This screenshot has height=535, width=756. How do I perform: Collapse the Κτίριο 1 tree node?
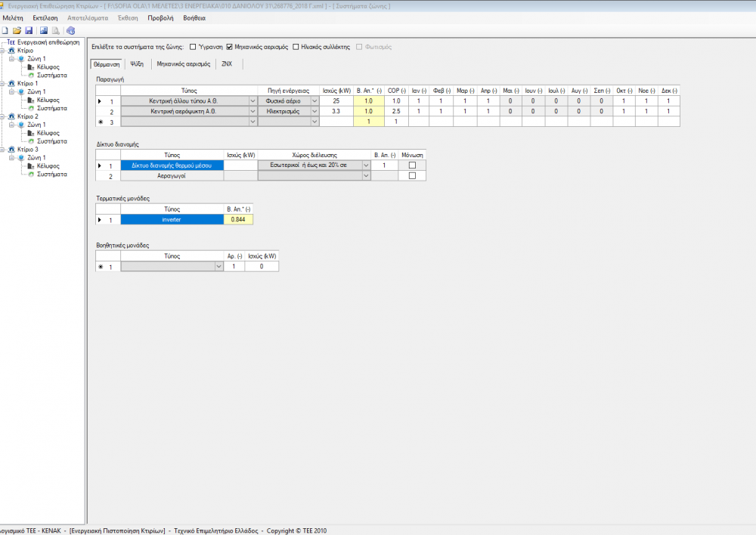[4, 83]
